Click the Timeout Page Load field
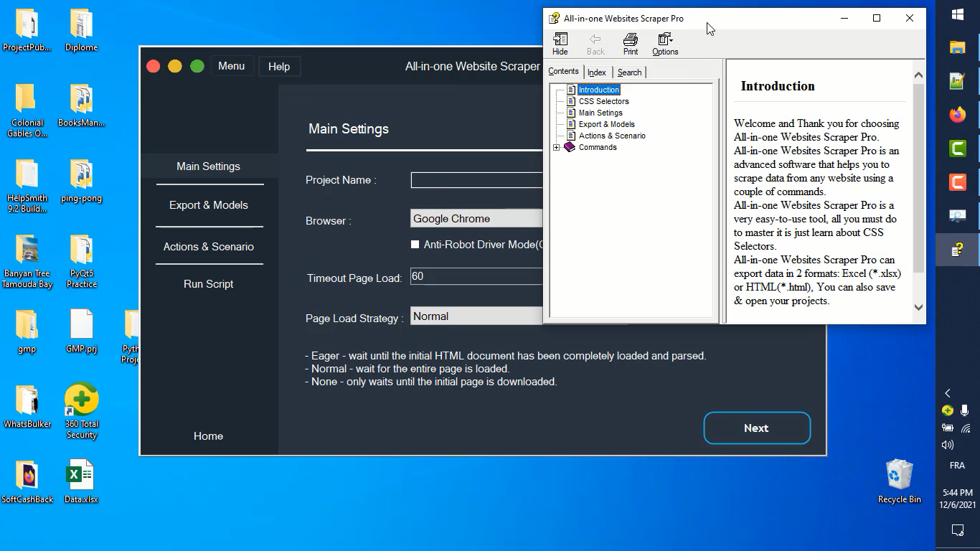The height and width of the screenshot is (551, 980). point(476,276)
